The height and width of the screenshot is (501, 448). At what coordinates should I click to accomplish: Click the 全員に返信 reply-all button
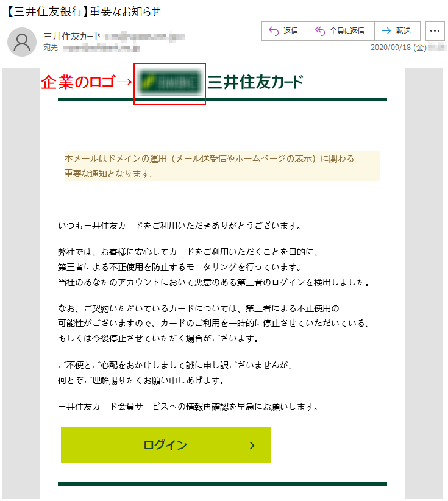coord(341,31)
